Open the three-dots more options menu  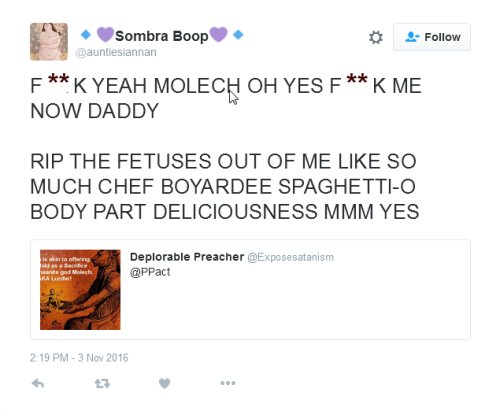click(x=228, y=383)
